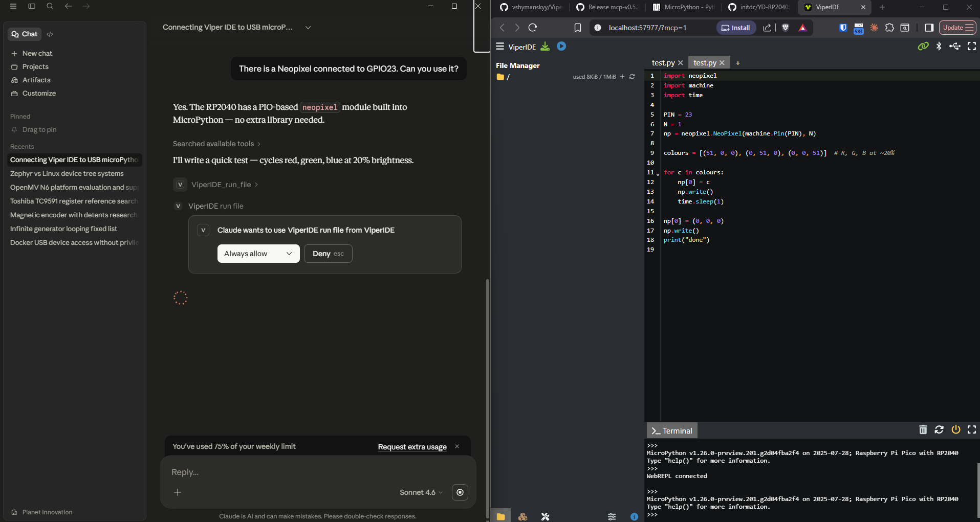Open the WebREPL link connection icon

pyautogui.click(x=923, y=46)
